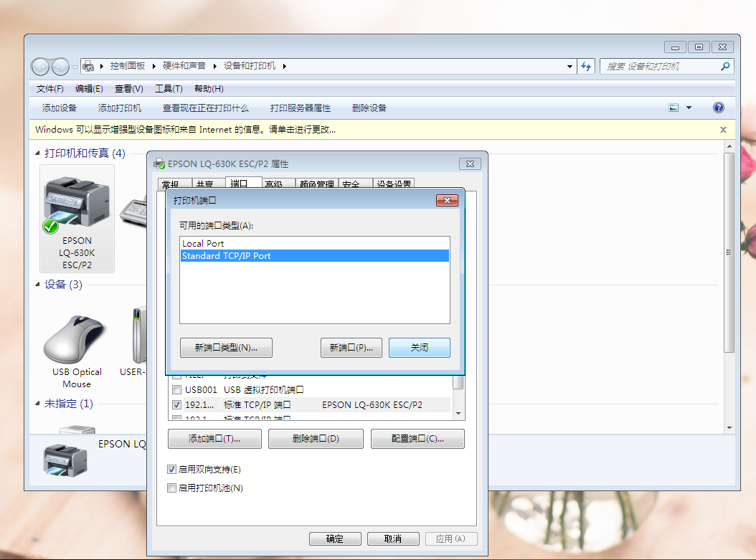Expand the arrow after 硬件和声音 breadcrumb
The height and width of the screenshot is (560, 756).
coord(214,66)
